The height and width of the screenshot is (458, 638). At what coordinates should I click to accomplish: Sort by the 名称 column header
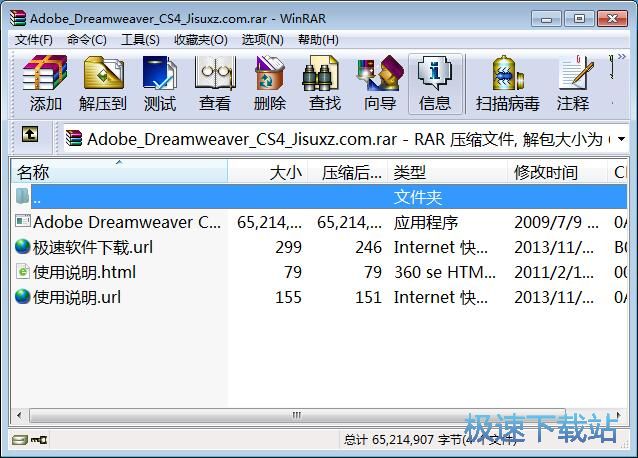pos(119,172)
